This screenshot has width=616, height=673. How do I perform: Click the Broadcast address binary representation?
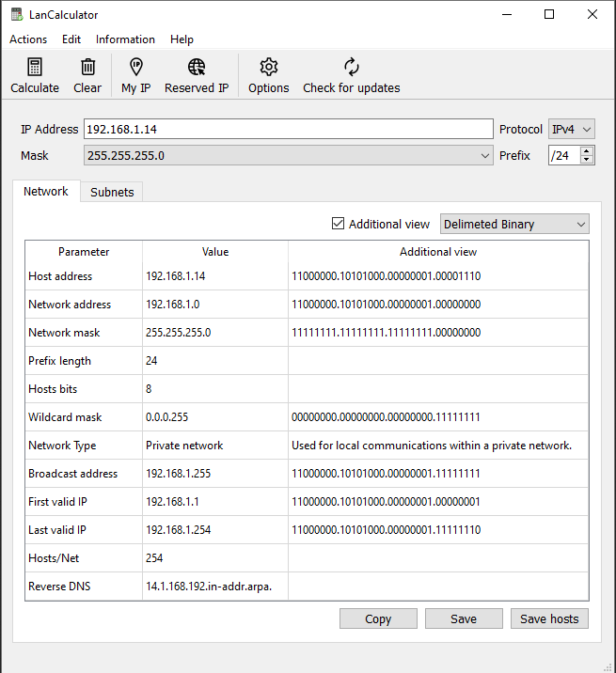tap(386, 474)
